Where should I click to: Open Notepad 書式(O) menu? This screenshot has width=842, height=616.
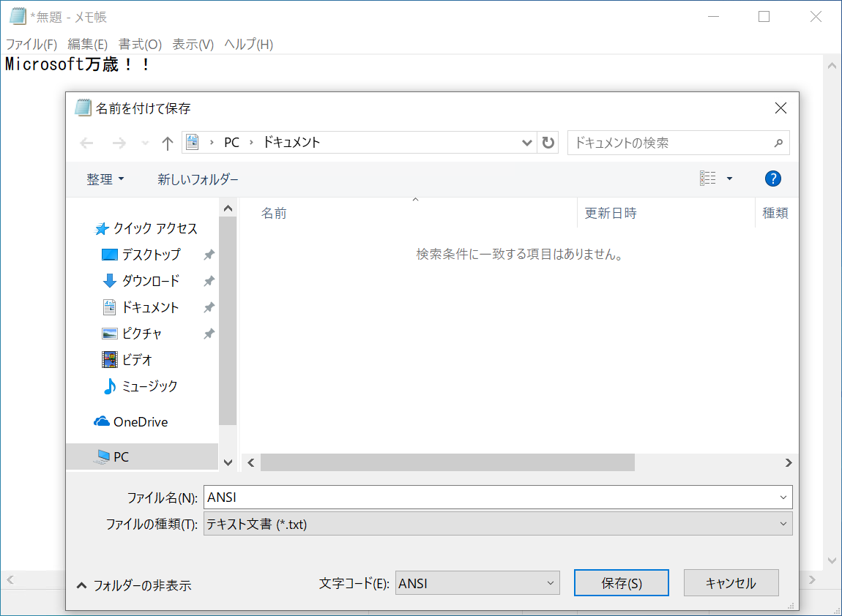pyautogui.click(x=140, y=44)
